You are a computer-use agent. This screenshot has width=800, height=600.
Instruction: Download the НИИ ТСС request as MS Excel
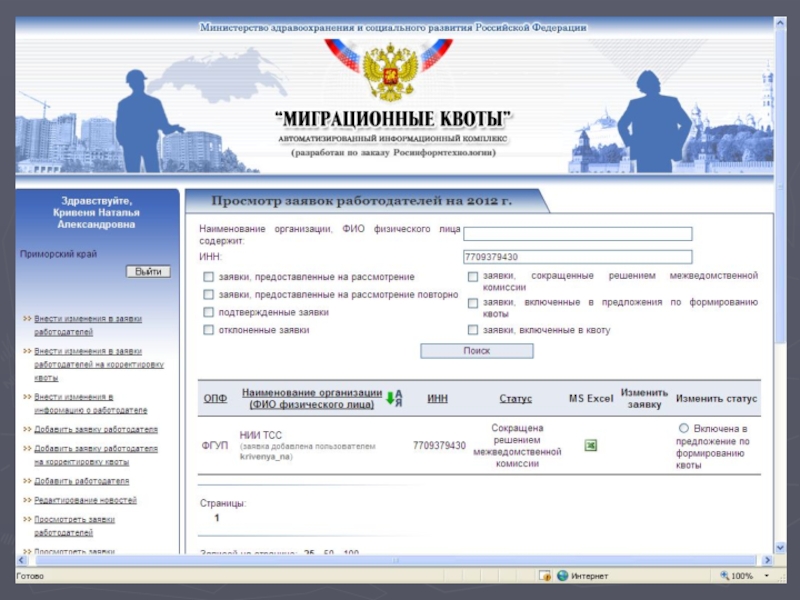point(590,445)
